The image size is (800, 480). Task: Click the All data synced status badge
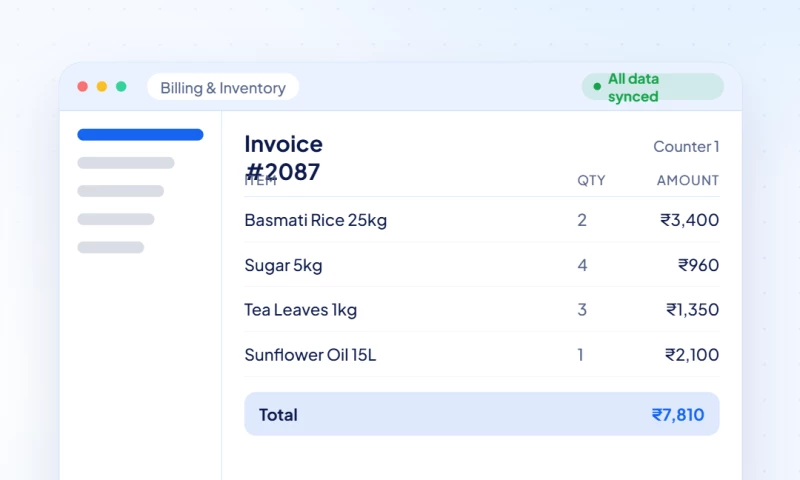(653, 87)
